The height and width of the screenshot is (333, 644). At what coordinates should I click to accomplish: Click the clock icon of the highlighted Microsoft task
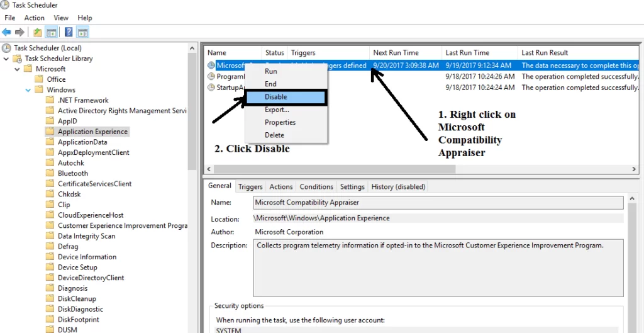tap(211, 65)
